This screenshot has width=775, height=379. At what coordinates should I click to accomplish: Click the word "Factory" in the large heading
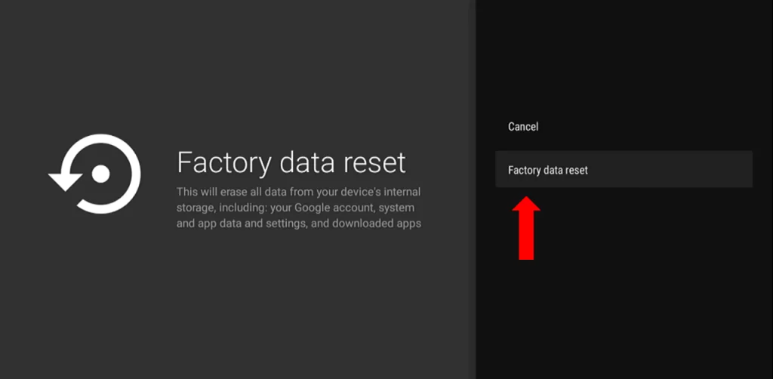[224, 164]
